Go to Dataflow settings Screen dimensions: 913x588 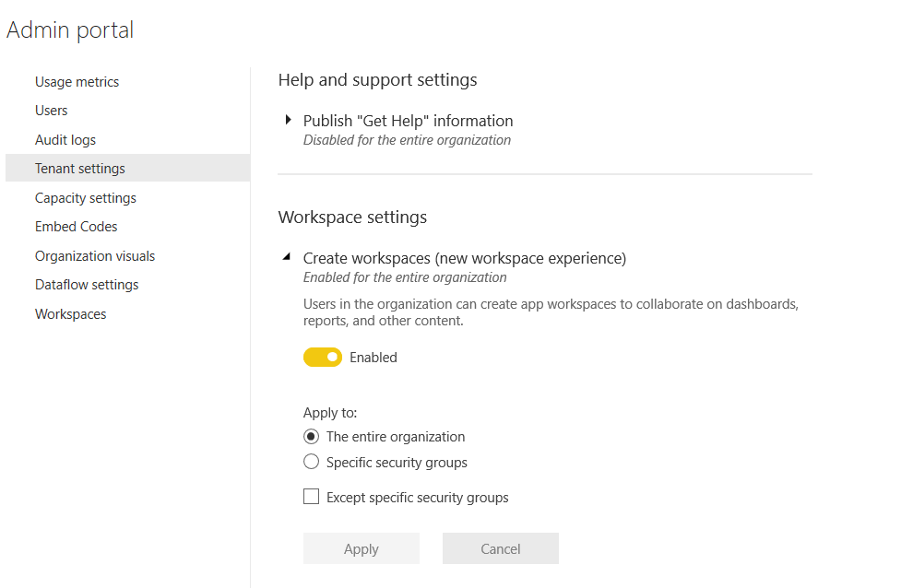tap(87, 285)
